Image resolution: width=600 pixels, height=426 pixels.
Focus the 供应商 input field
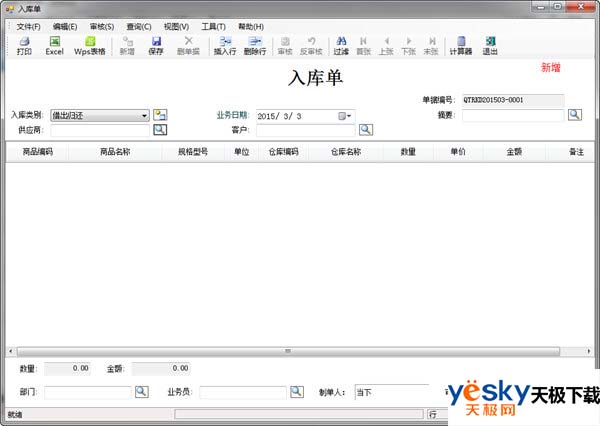(100, 130)
